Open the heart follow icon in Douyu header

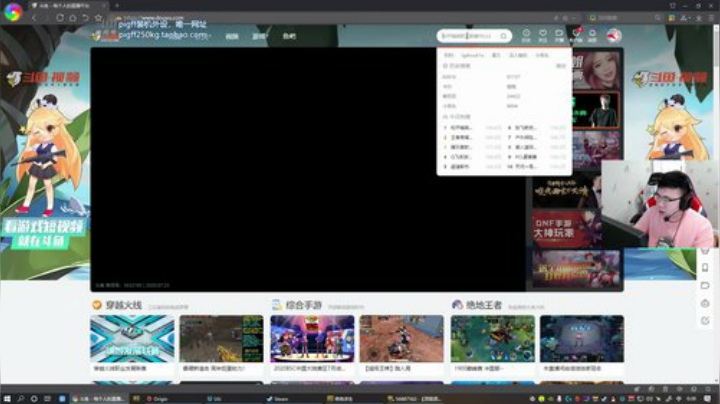coord(543,35)
